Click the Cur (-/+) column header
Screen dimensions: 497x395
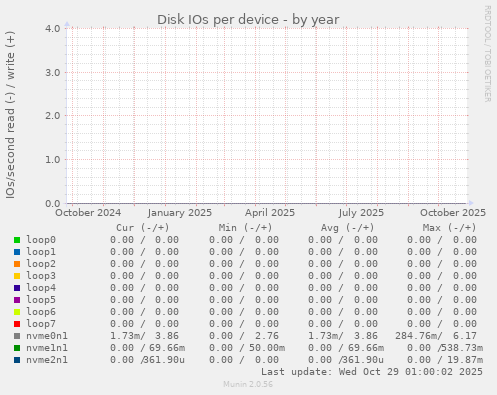coord(143,228)
